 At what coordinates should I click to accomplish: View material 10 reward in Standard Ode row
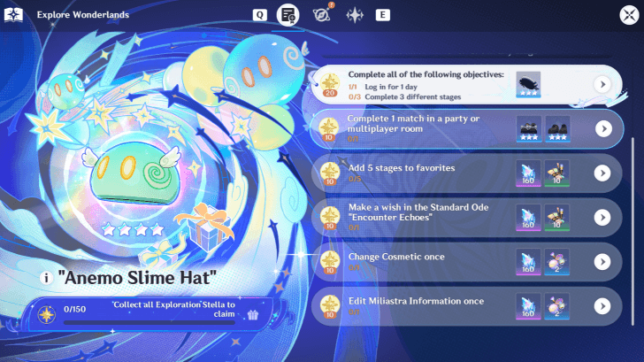point(557,218)
